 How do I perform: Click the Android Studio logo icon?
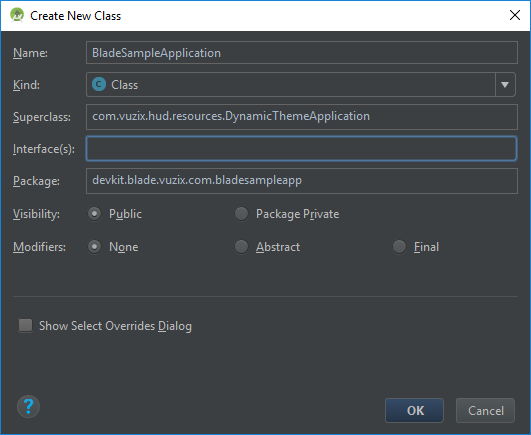tap(17, 15)
